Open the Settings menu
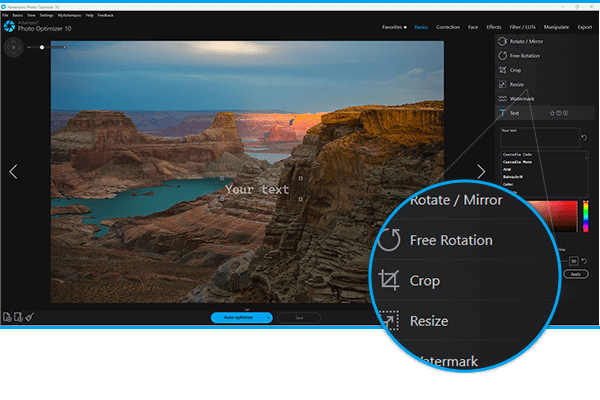600x400 pixels. (47, 15)
